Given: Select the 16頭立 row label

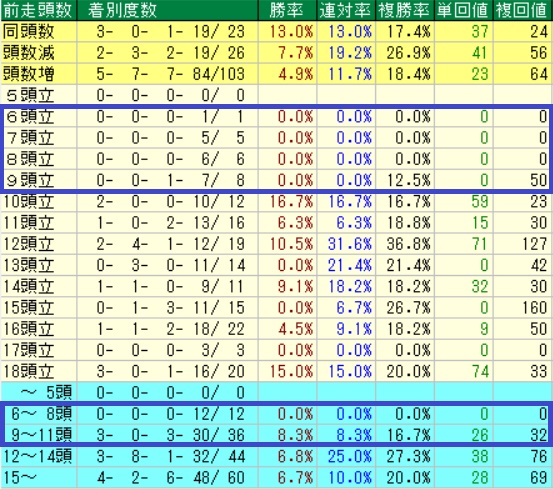Looking at the screenshot, I should coord(29,329).
